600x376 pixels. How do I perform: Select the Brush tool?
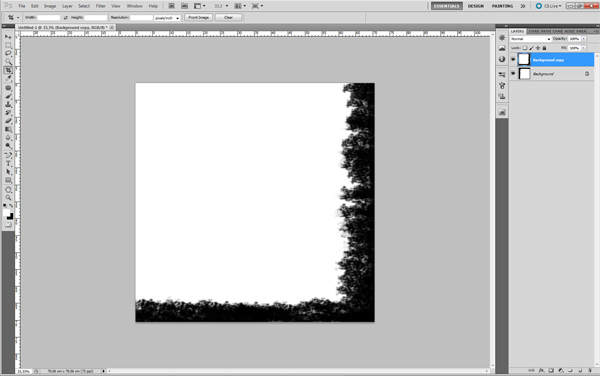pyautogui.click(x=8, y=96)
